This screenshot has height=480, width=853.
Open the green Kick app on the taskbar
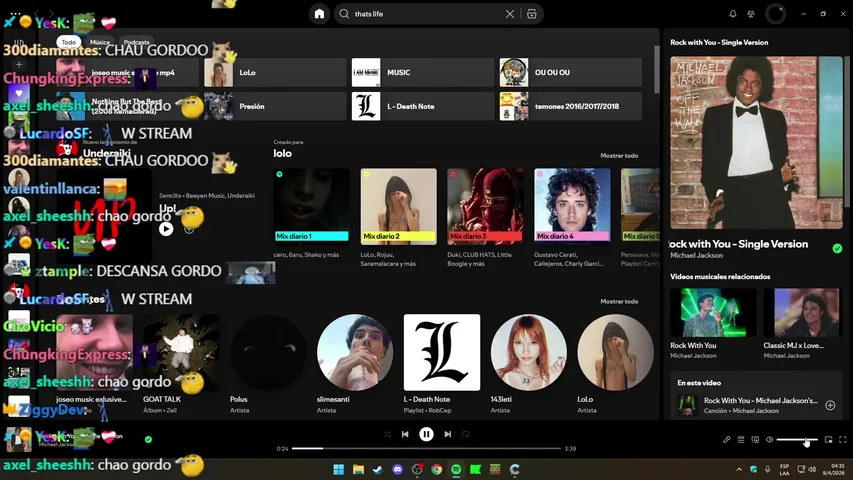[x=475, y=469]
